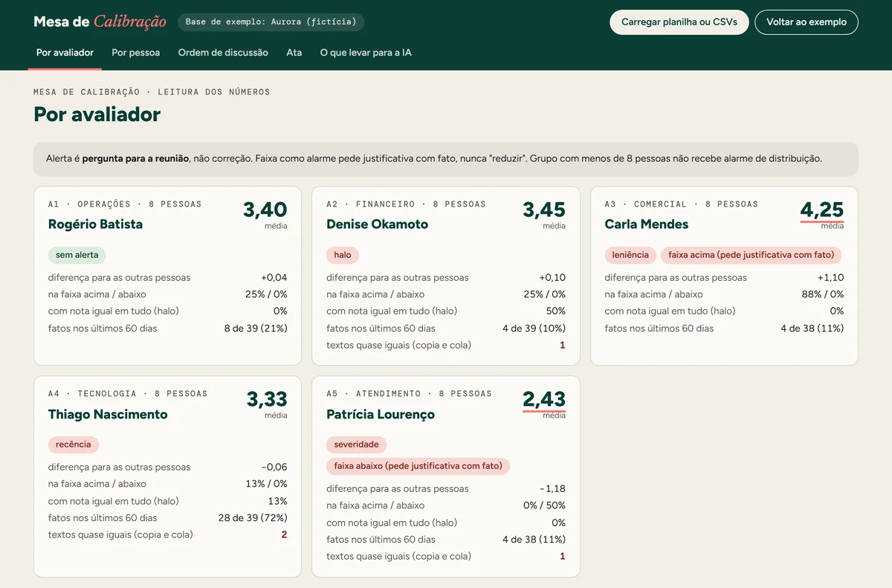Select evaluator name Rogério Batista
This screenshot has height=588, width=892.
point(95,224)
